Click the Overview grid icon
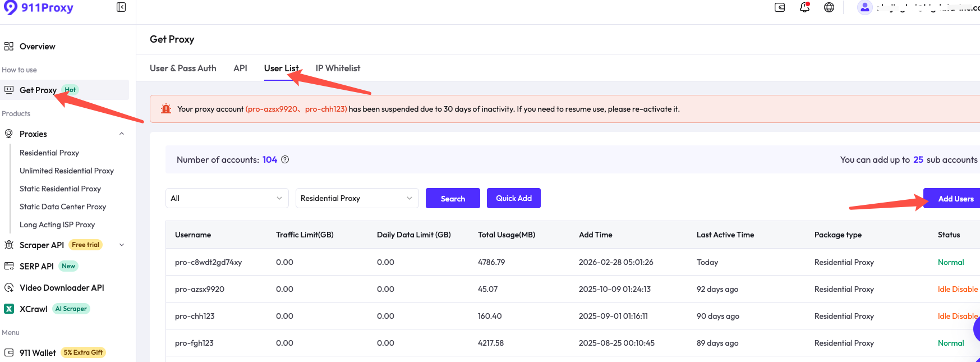980x362 pixels. pos(9,46)
